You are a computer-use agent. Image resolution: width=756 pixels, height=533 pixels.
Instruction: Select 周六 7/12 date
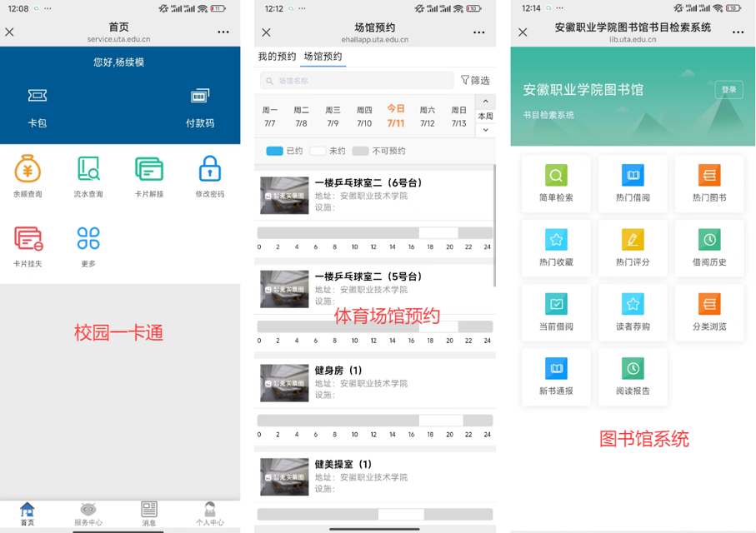(x=428, y=116)
